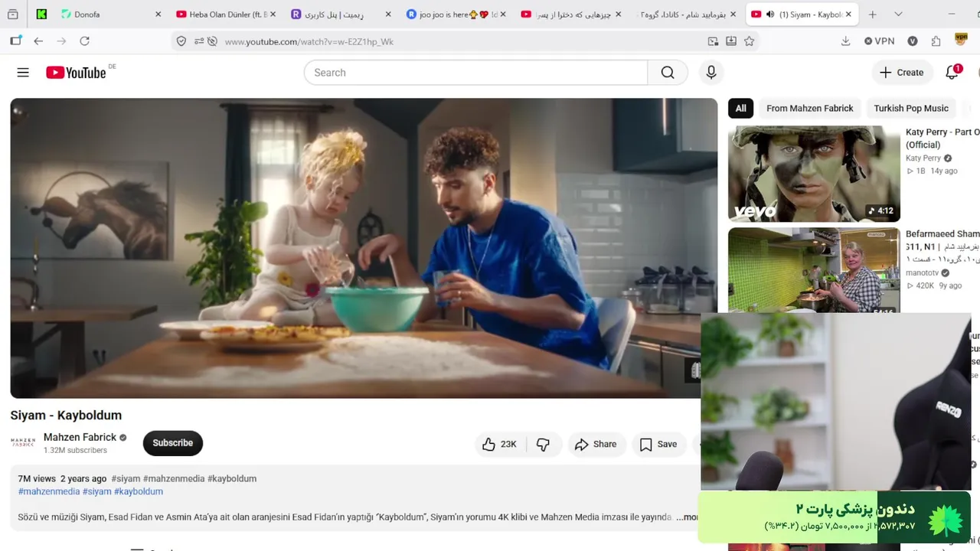
Task: Open the browser extensions puzzle icon
Action: tap(936, 41)
